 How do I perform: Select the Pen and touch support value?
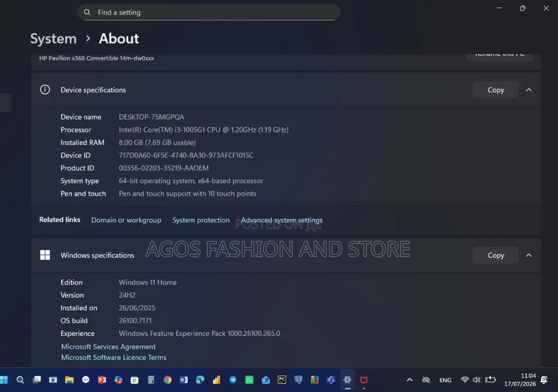[187, 194]
